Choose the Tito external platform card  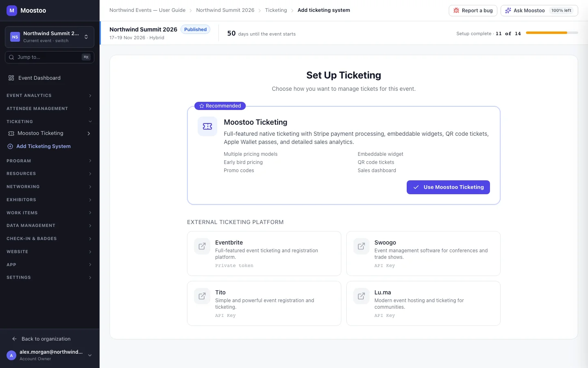point(264,303)
